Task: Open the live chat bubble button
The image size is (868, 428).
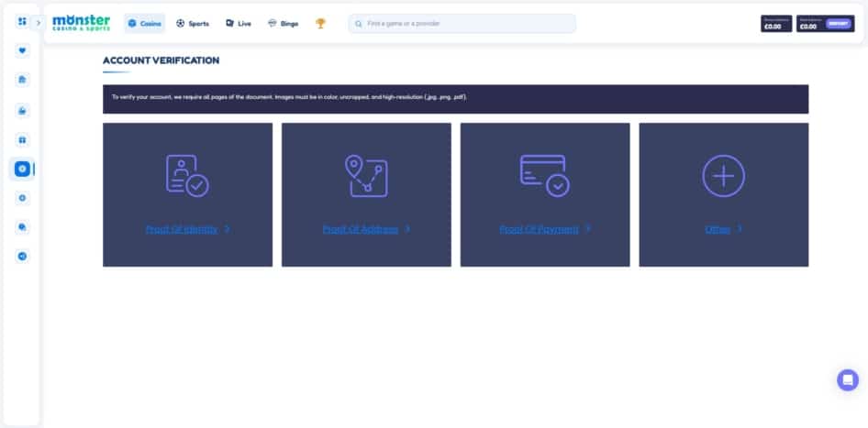Action: pyautogui.click(x=848, y=380)
